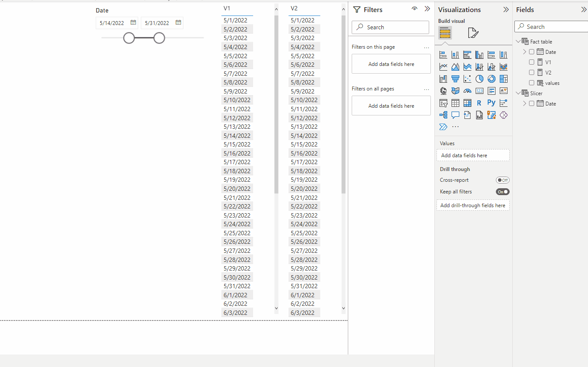Viewport: 588px width, 367px height.
Task: Expand the Slicer Date hierarchy
Action: coord(525,103)
